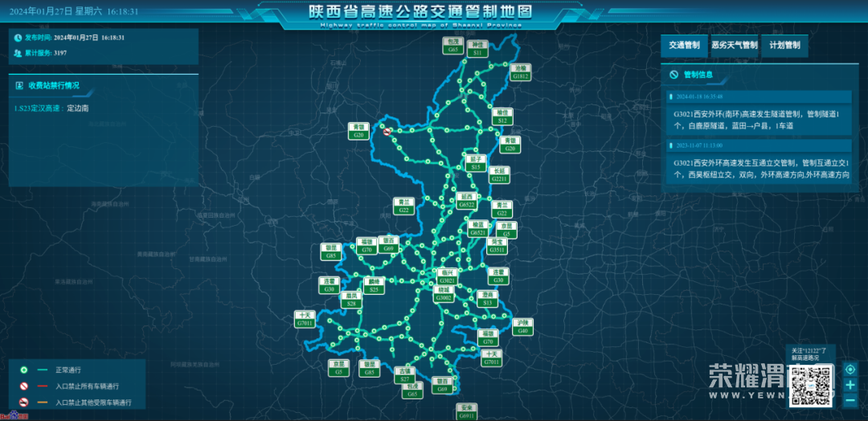The height and width of the screenshot is (421, 868).
Task: Click the orange legend line swatch
Action: [x=43, y=403]
